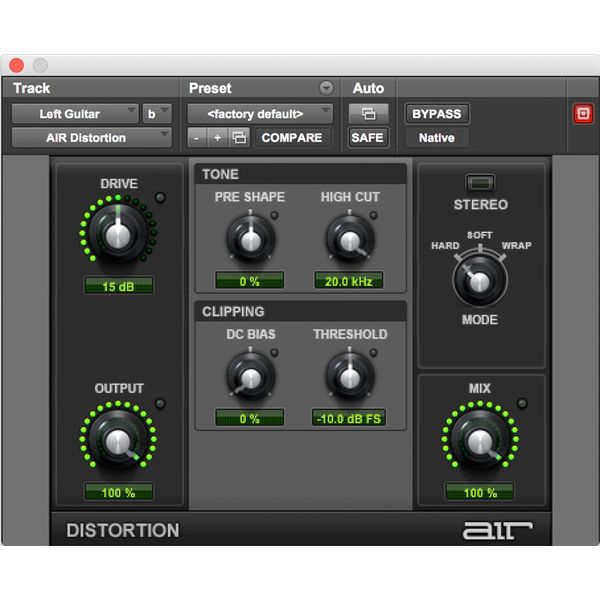This screenshot has width=600, height=600.
Task: Click the TONE section header
Action: coord(300,174)
